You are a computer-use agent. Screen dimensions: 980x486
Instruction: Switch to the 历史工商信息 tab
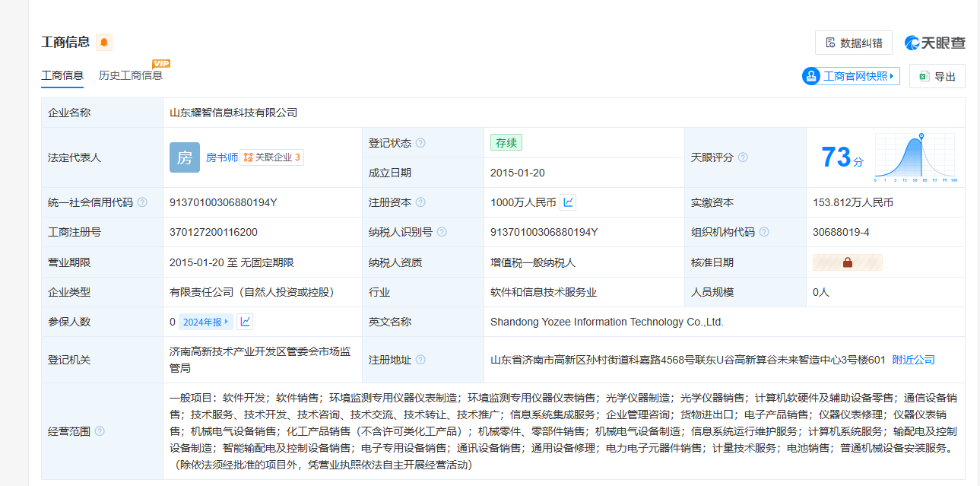click(130, 75)
